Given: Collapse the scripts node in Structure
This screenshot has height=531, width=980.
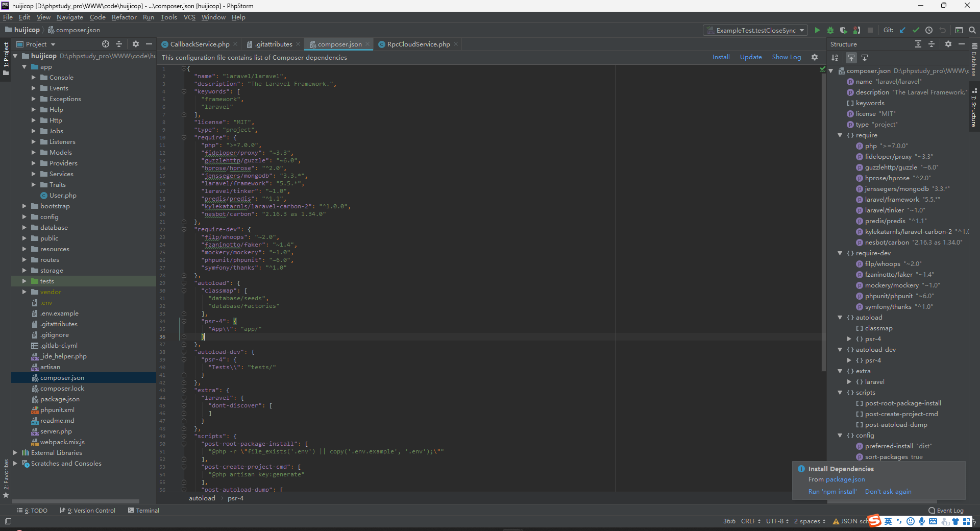Looking at the screenshot, I should click(x=840, y=393).
